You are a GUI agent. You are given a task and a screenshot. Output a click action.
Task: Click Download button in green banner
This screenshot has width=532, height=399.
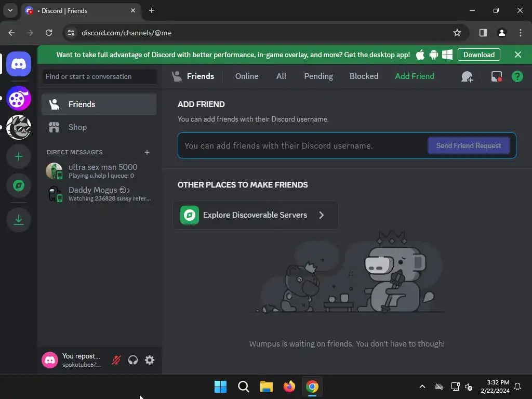[x=478, y=55]
